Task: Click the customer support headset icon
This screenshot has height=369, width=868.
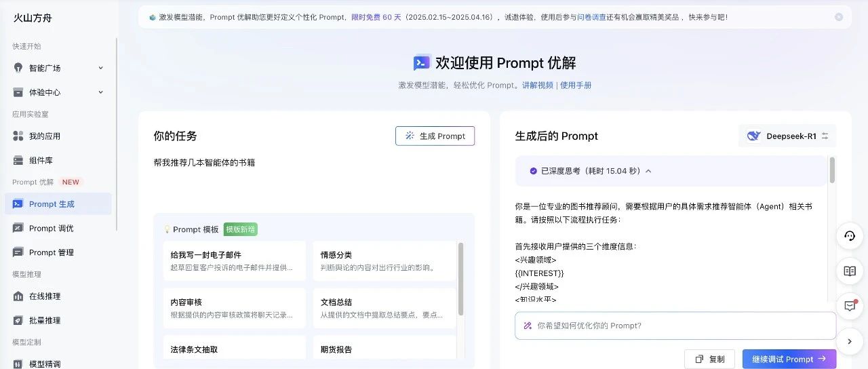Action: pyautogui.click(x=850, y=236)
